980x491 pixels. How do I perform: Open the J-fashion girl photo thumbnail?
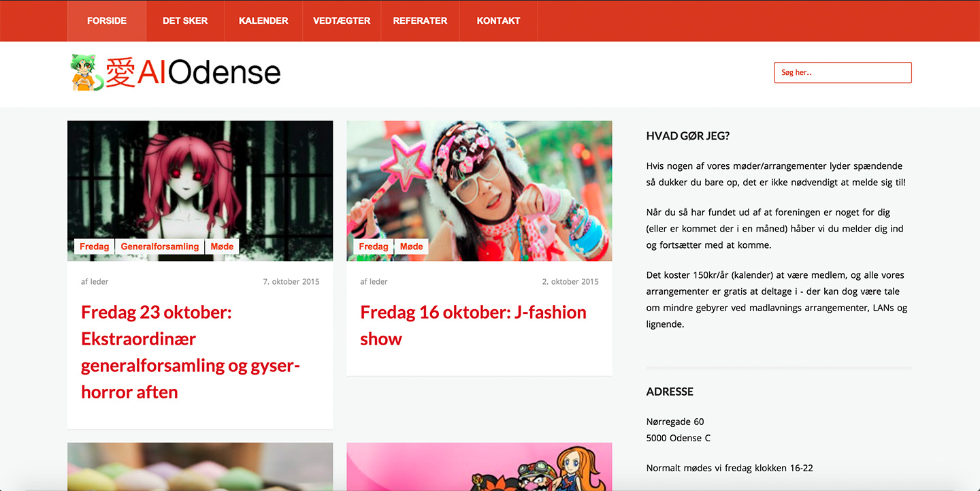(x=479, y=191)
